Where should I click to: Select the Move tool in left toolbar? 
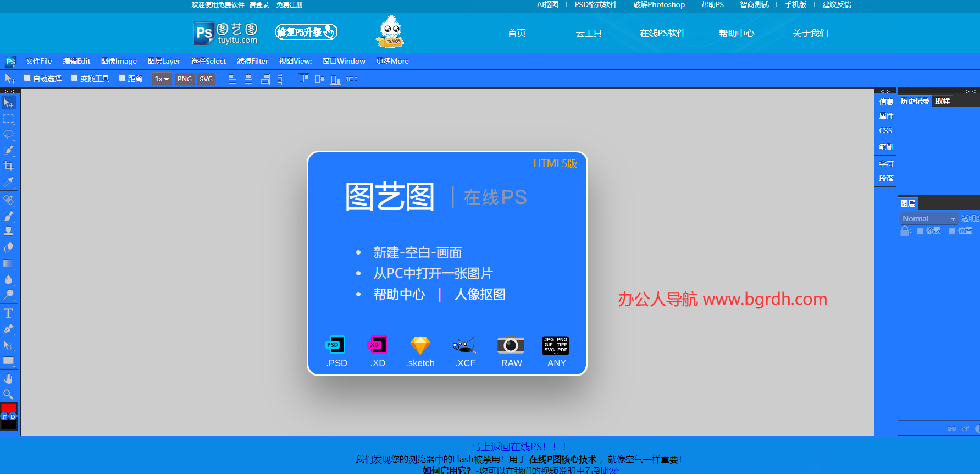(x=9, y=103)
